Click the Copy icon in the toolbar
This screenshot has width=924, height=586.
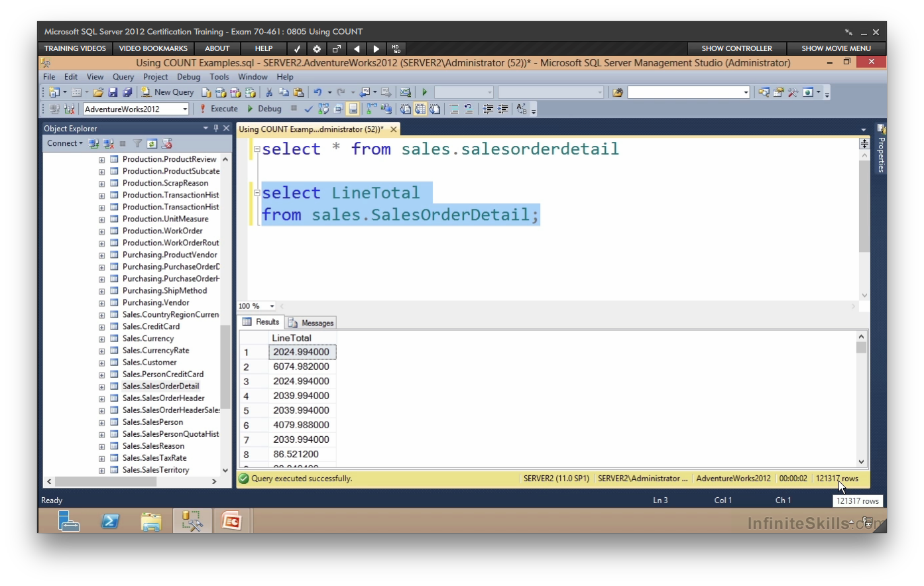(284, 92)
